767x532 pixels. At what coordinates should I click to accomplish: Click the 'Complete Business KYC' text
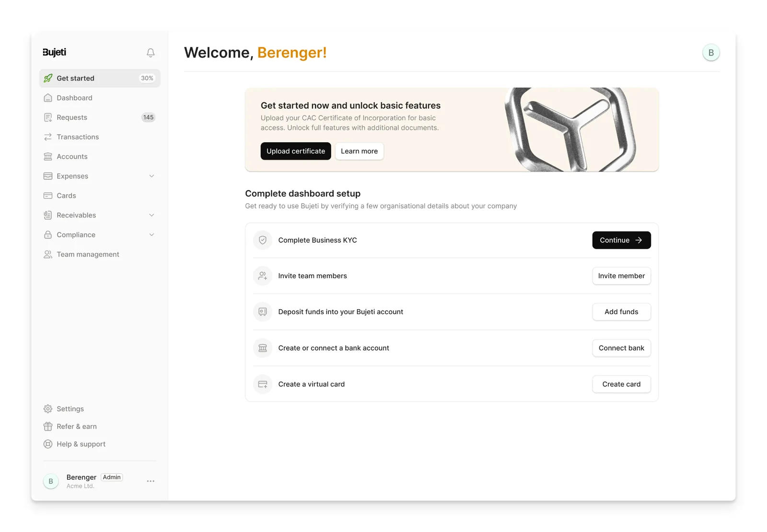317,240
